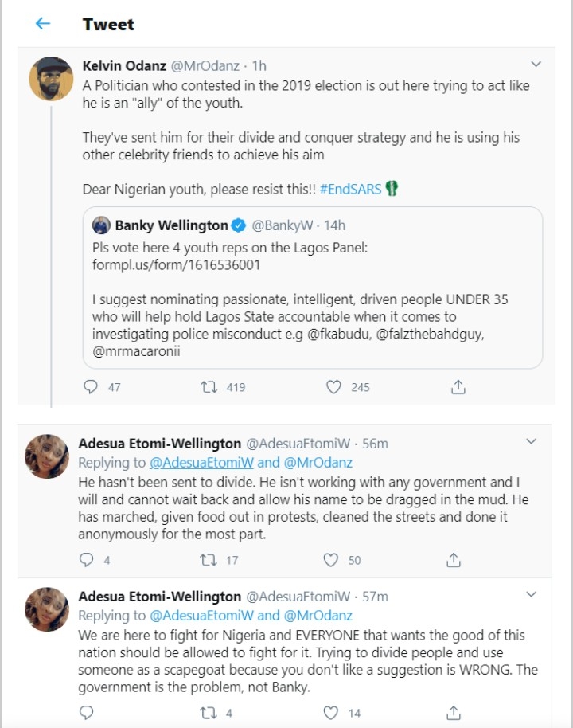Open Adesua Etomi-Wellington's avatar on 57m tweet

(48, 611)
